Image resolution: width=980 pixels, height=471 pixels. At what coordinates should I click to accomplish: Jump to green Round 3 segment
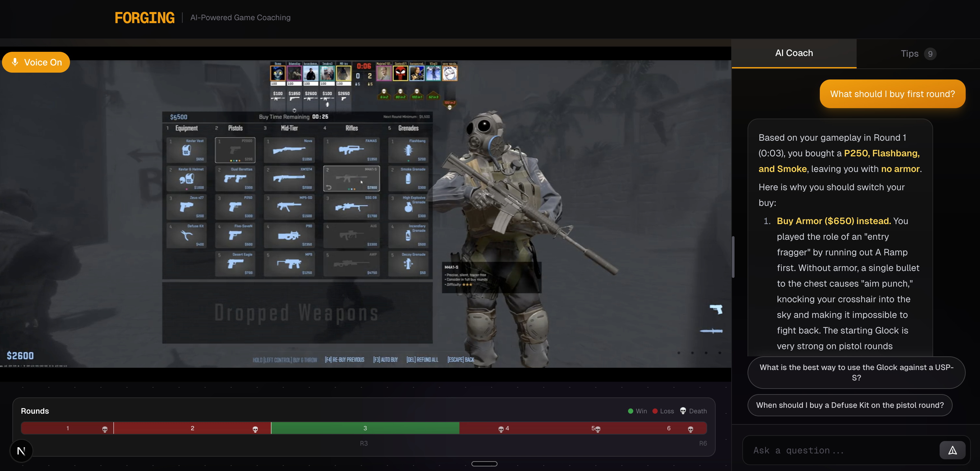(x=365, y=428)
